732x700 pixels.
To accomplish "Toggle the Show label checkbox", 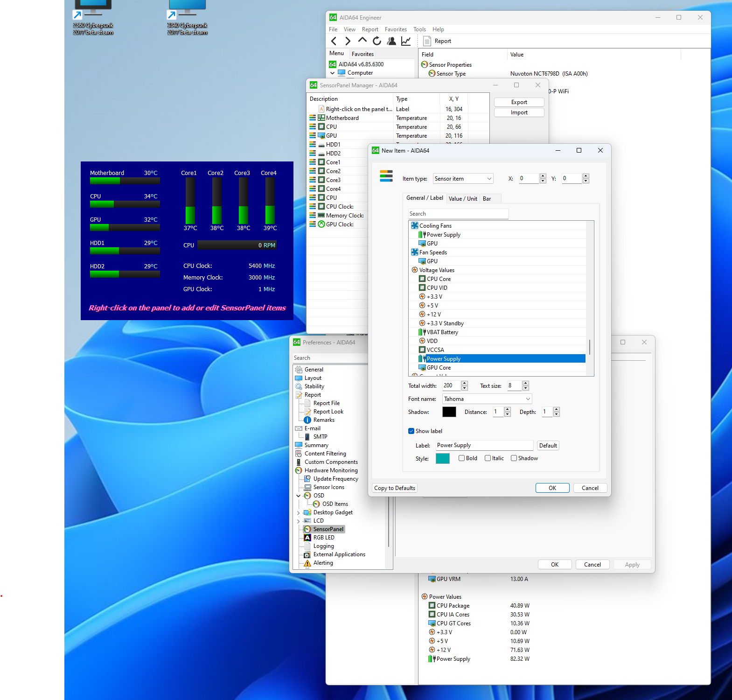I will tap(411, 431).
